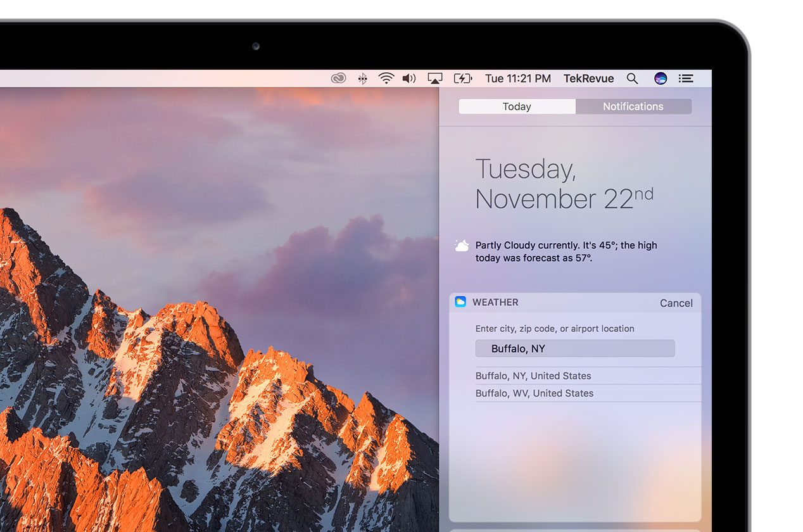Focus the Buffalo, NY location field

coord(575,348)
